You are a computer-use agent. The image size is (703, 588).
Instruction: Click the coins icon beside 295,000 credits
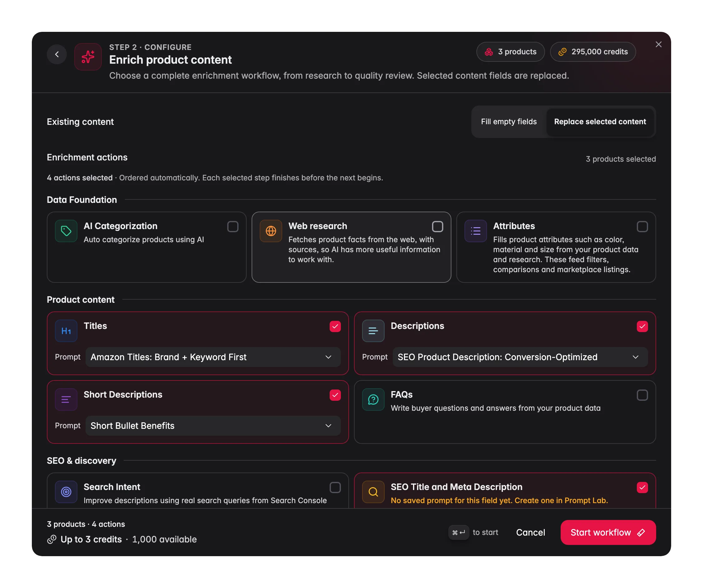click(x=563, y=52)
